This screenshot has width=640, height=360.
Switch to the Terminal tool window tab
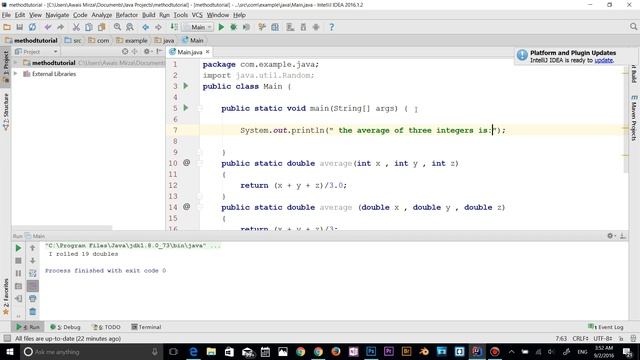(x=146, y=327)
